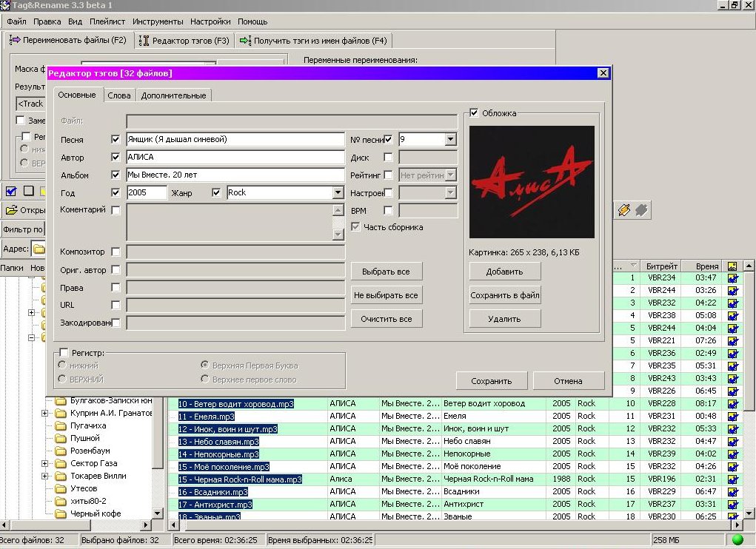Click the Розенбаум folder icon in tree
This screenshot has height=549, width=756.
[x=60, y=451]
